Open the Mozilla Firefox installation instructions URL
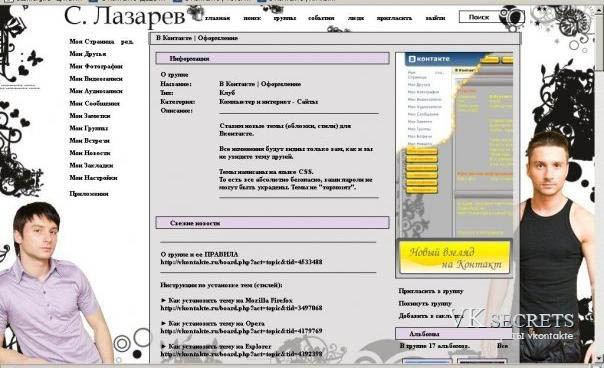The width and height of the screenshot is (604, 368). click(x=241, y=308)
